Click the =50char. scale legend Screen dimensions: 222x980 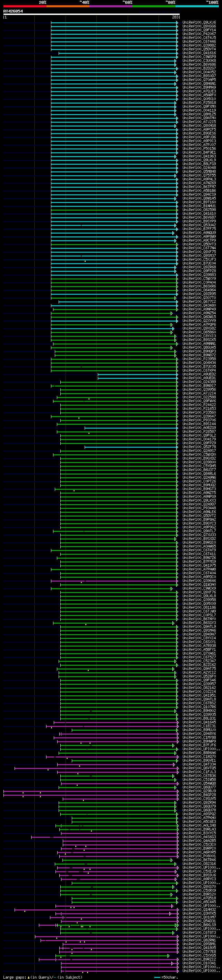point(166,977)
